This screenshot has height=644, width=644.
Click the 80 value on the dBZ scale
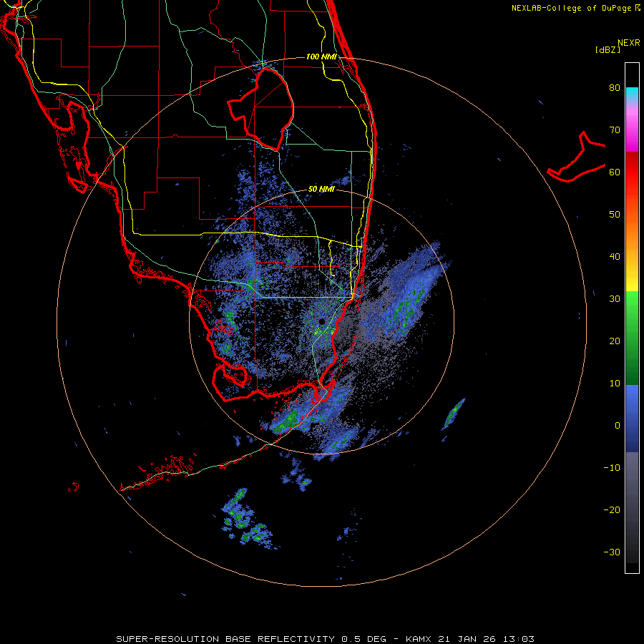pos(615,88)
